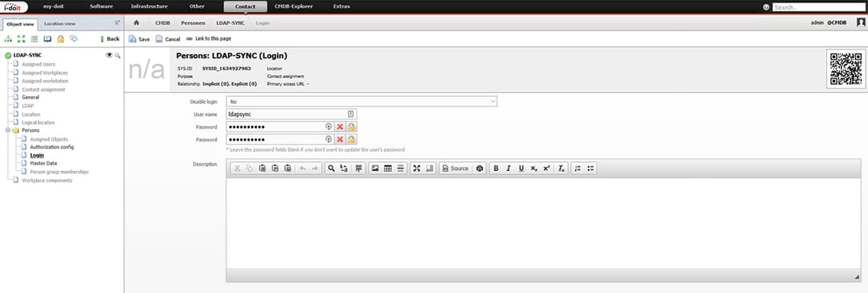
Task: Toggle Underline formatting
Action: click(521, 169)
